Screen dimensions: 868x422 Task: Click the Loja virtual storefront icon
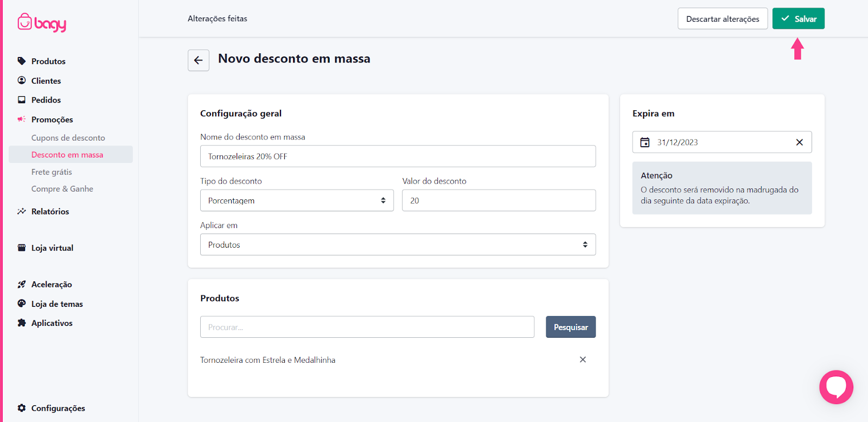tap(22, 248)
